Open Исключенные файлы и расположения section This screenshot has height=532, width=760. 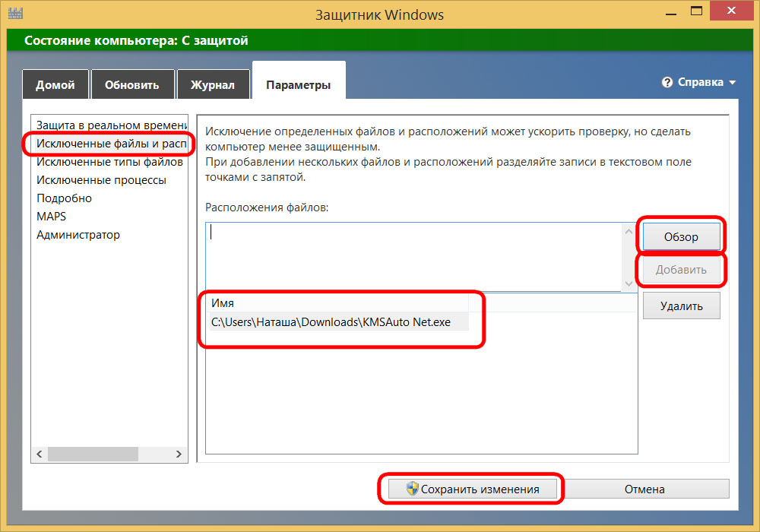110,143
